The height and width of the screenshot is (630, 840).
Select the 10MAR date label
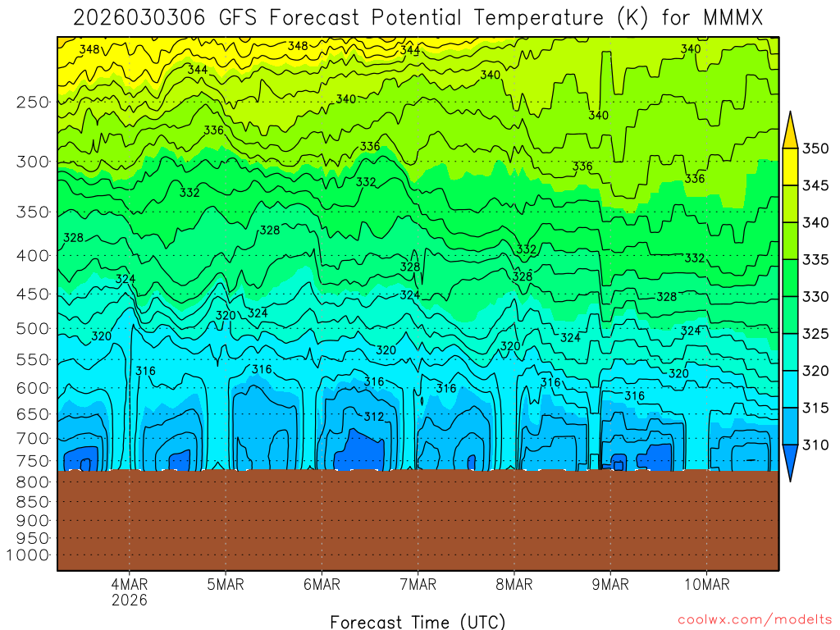pyautogui.click(x=707, y=584)
